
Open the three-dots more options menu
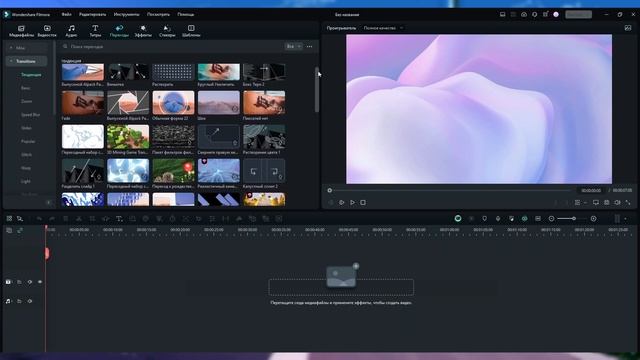309,47
